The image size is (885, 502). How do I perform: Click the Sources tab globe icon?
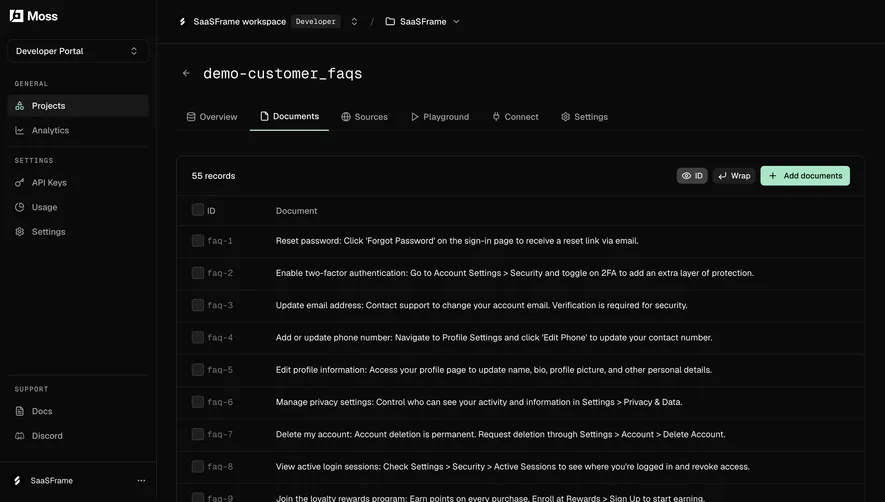pos(346,117)
